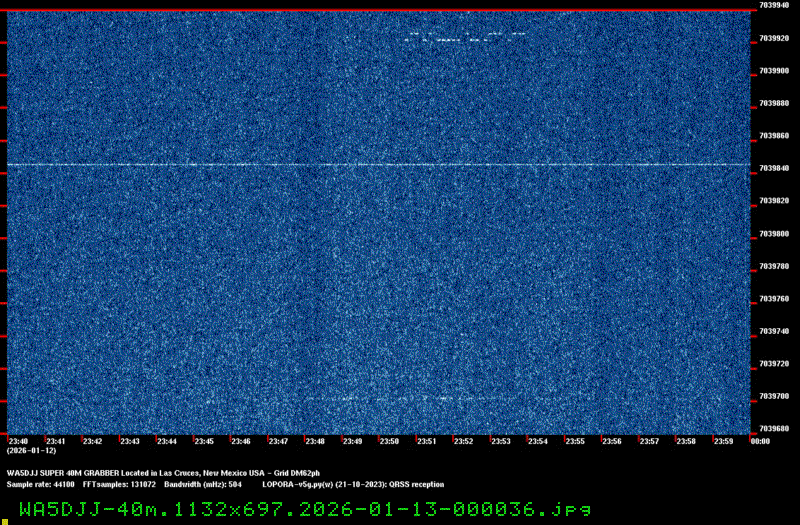Select the 23:52 time marker

click(463, 441)
